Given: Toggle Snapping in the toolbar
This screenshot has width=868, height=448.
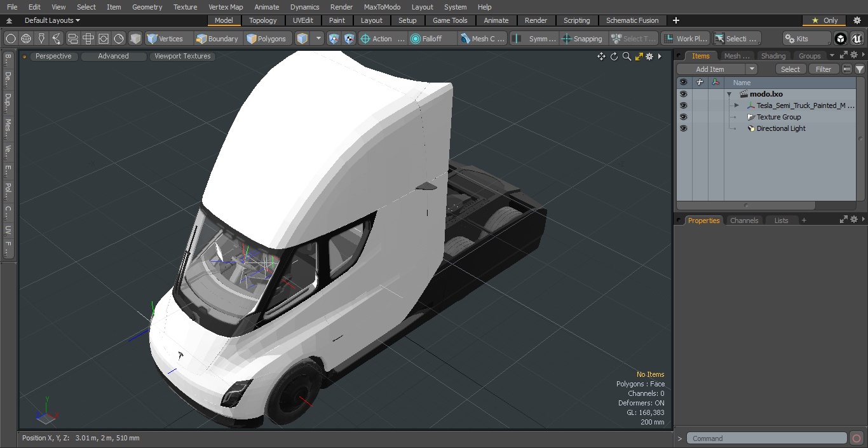Looking at the screenshot, I should [x=583, y=39].
